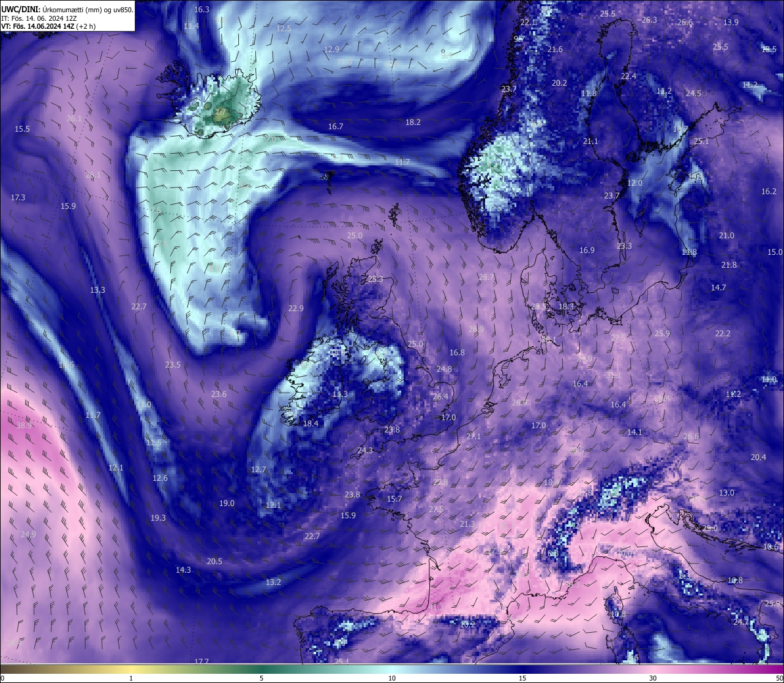This screenshot has height=683, width=784.
Task: Select the 16.3 value at the map's top
Action: point(202,10)
